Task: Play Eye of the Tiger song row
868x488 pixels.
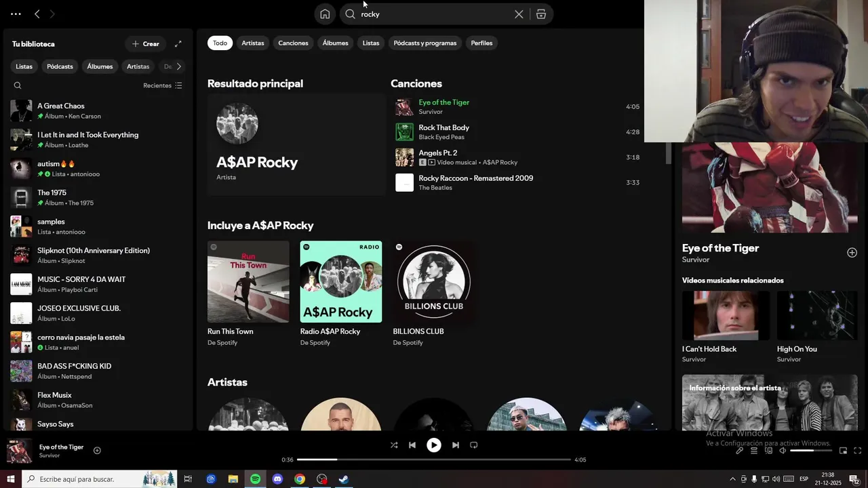Action: pyautogui.click(x=517, y=107)
